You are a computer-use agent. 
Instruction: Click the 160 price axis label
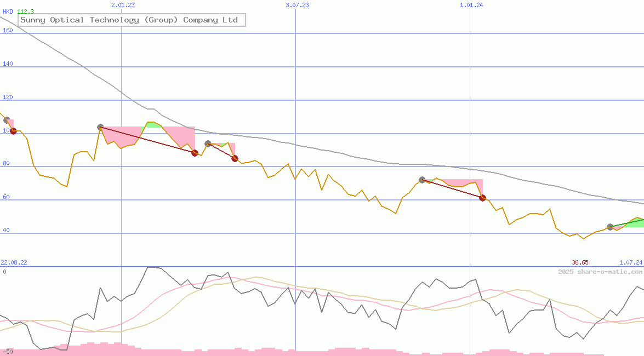point(8,30)
